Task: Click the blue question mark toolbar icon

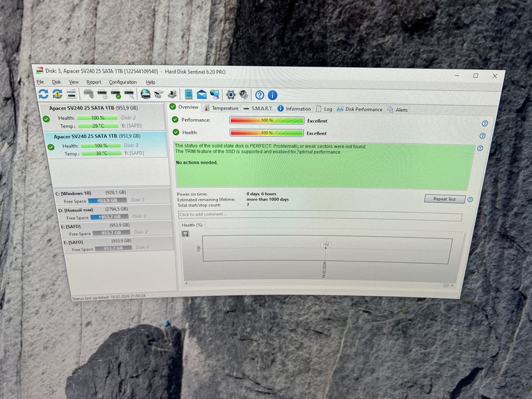Action: pos(259,95)
